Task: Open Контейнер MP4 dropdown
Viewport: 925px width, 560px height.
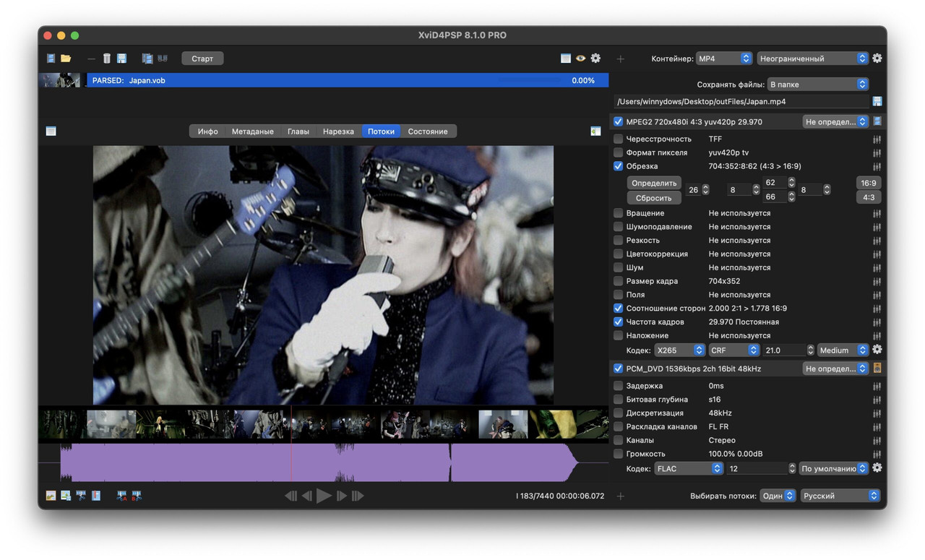Action: coord(724,59)
